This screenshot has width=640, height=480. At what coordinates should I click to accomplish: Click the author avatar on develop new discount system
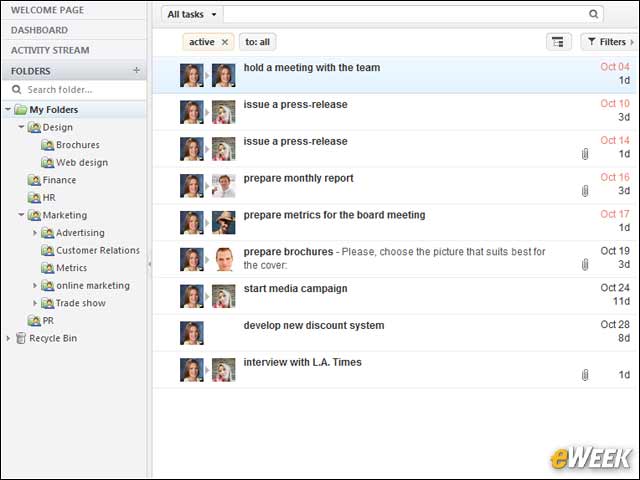[x=192, y=333]
